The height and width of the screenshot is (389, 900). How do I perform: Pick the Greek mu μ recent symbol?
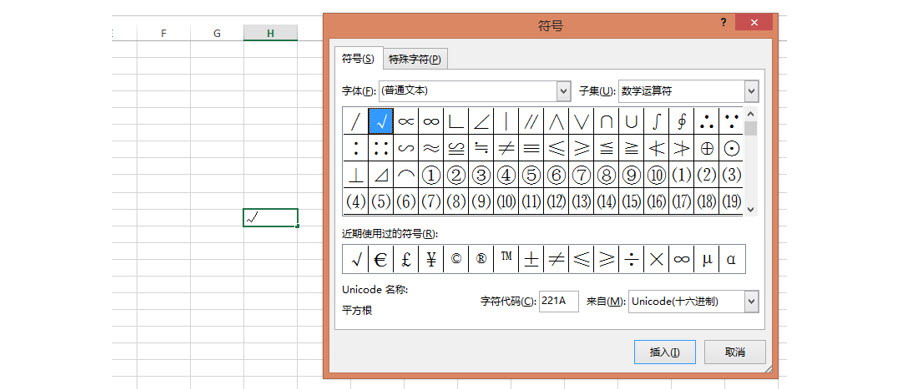pyautogui.click(x=706, y=259)
